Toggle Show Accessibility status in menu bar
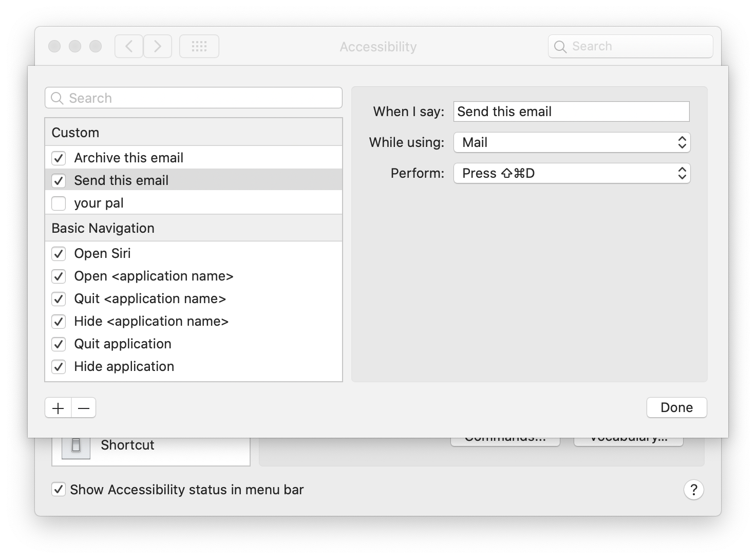The height and width of the screenshot is (559, 756). click(x=59, y=489)
